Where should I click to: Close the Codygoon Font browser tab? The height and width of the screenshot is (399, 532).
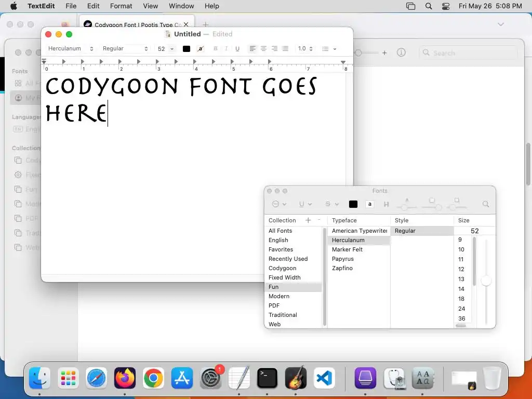click(x=186, y=24)
